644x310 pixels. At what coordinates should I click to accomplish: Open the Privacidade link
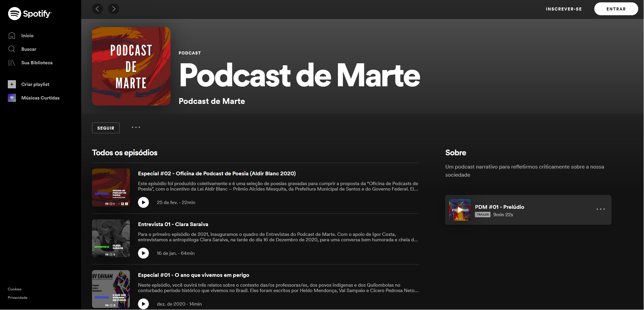(x=18, y=298)
